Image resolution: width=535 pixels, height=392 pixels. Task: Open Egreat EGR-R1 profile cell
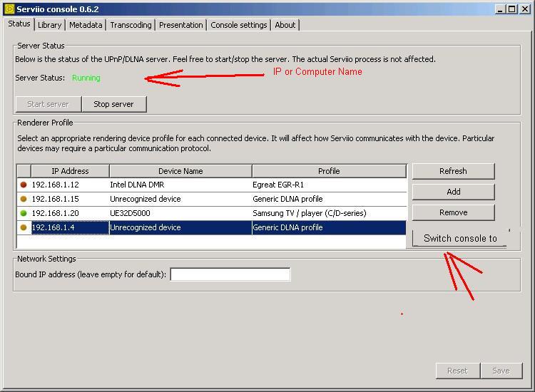click(x=328, y=185)
